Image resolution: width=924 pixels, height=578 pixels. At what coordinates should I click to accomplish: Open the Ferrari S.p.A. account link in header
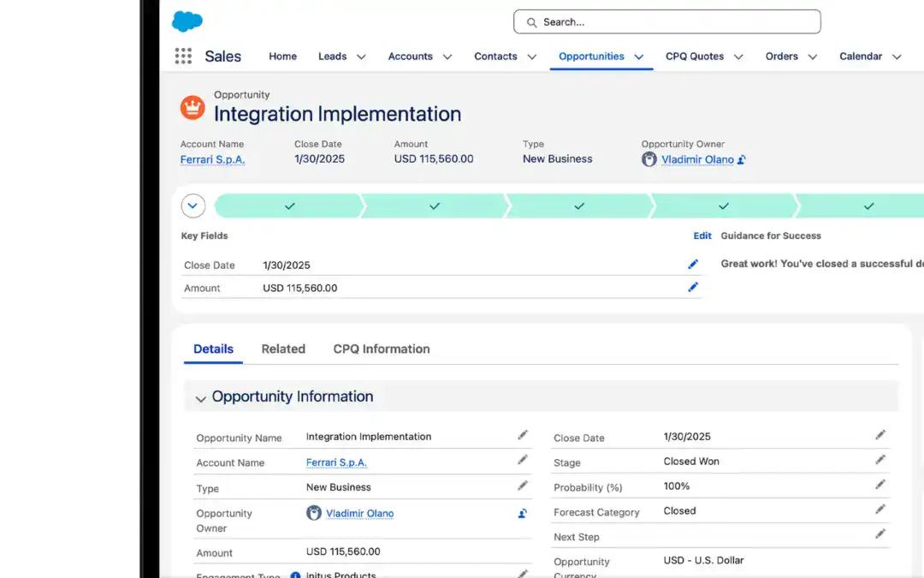[x=212, y=159]
